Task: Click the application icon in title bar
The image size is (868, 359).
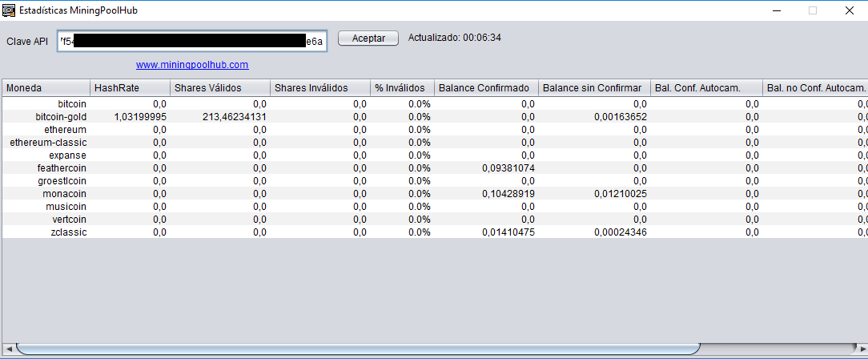Action: (x=8, y=10)
